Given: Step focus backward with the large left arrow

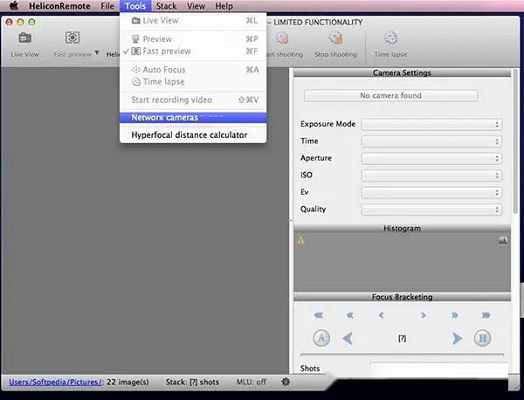Looking at the screenshot, I should coord(348,339).
